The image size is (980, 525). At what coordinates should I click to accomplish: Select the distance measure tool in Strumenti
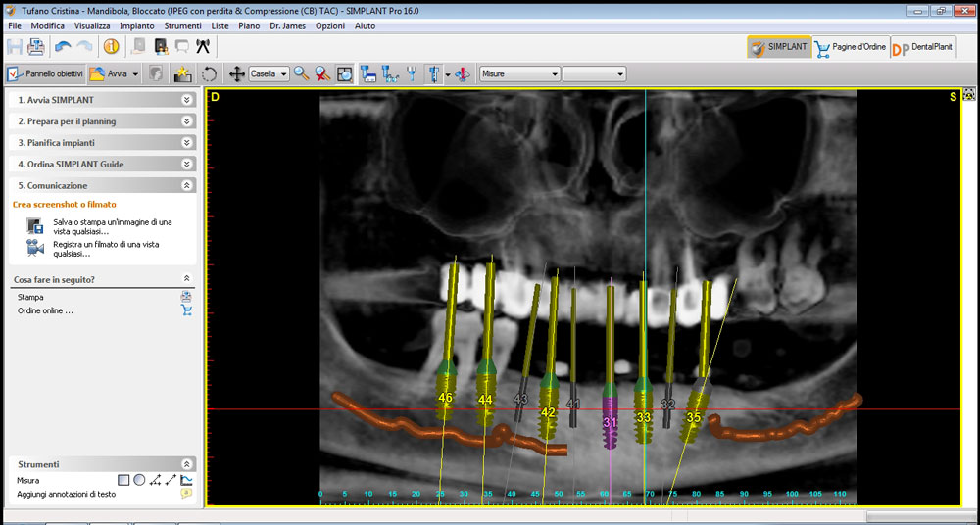pyautogui.click(x=171, y=480)
